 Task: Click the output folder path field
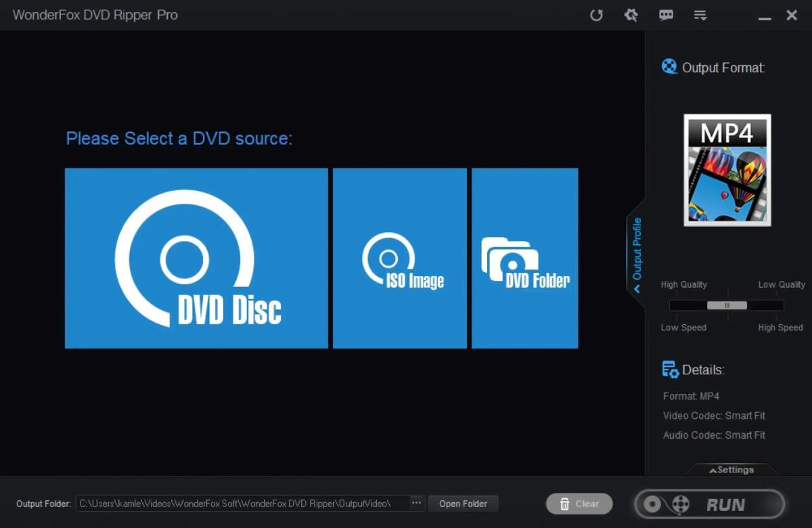(x=244, y=504)
